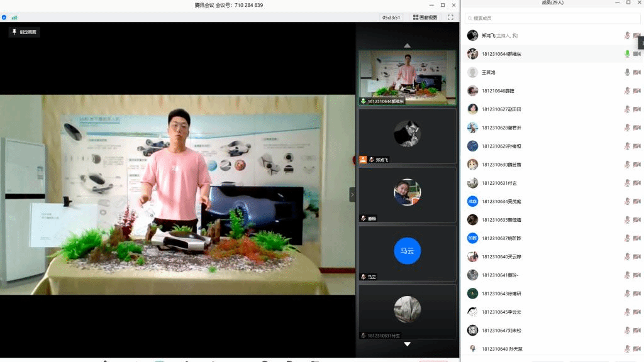The width and height of the screenshot is (644, 362).
Task: Select the 郑鸿飞 video tile in sidebar
Action: coord(407,136)
